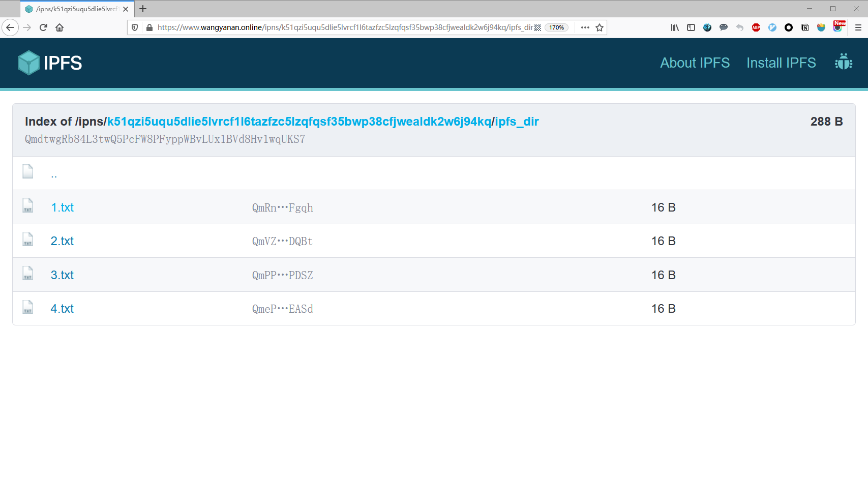Click the QR code icon in address bar

[537, 27]
